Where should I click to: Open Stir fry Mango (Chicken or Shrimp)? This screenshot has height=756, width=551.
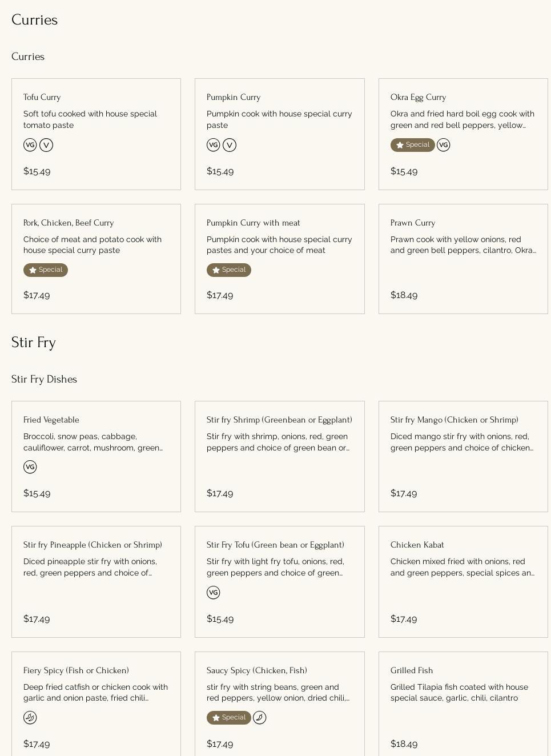(x=462, y=456)
